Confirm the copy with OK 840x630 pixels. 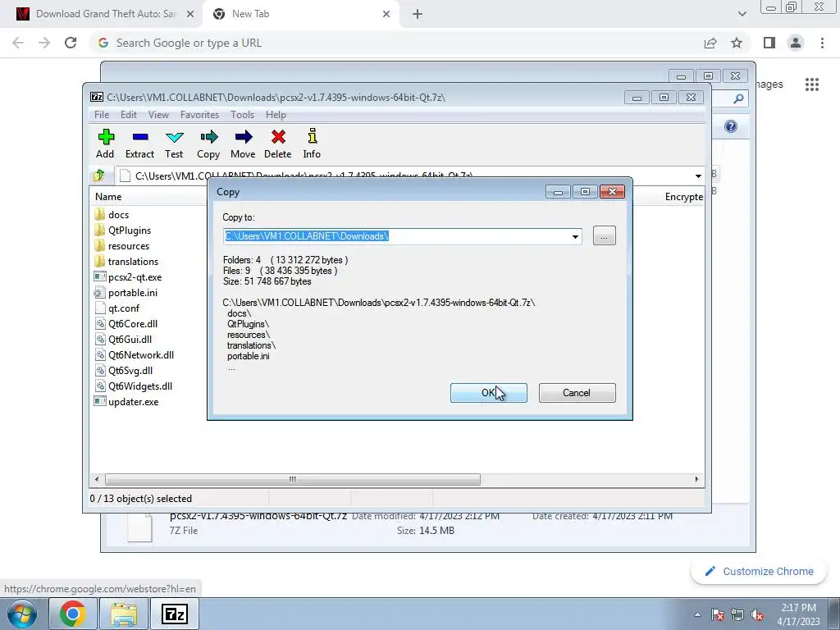(489, 393)
